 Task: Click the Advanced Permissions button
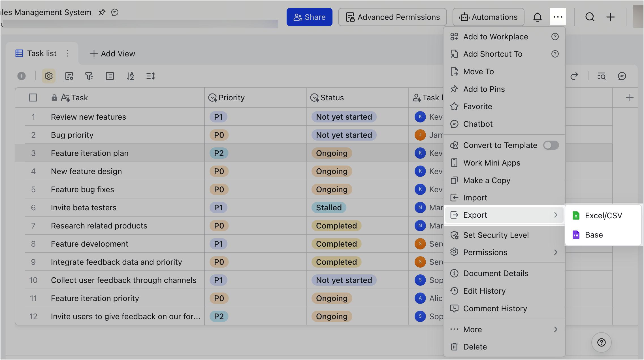pyautogui.click(x=392, y=17)
